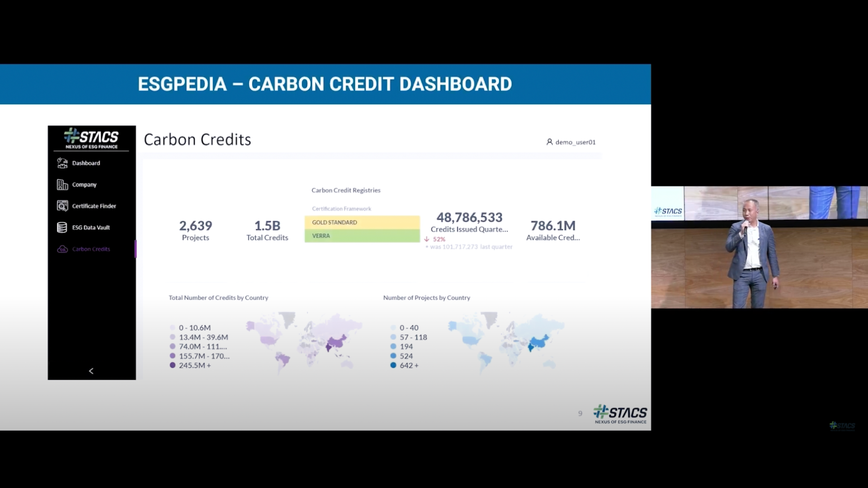The image size is (868, 488).
Task: Click the Total Number of Credits by Country title
Action: 218,298
